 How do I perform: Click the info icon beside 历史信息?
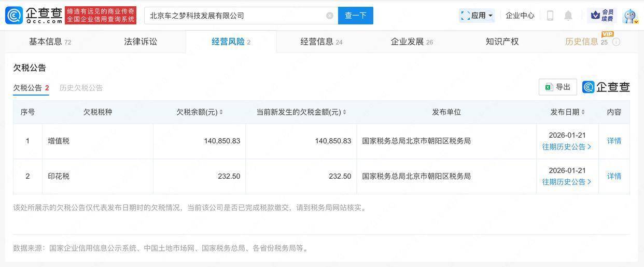point(616,42)
